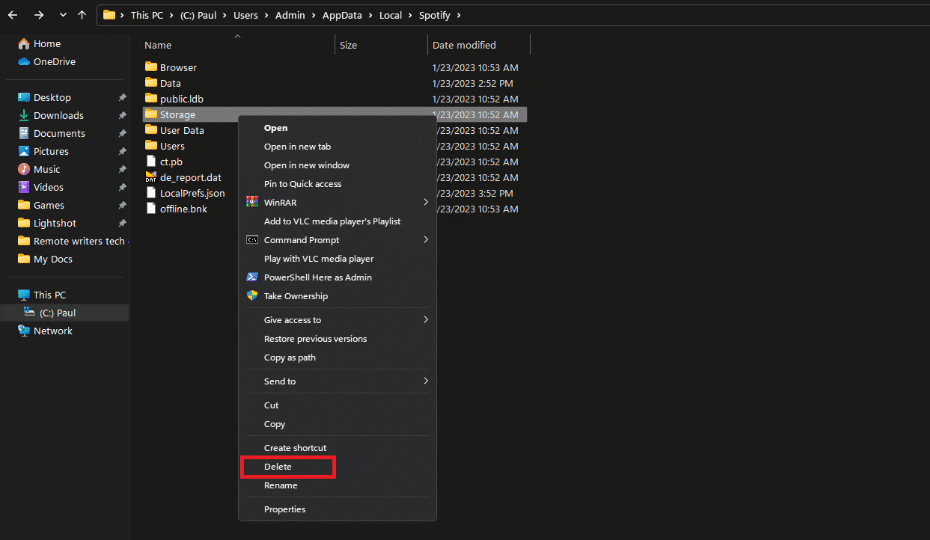The height and width of the screenshot is (540, 930).
Task: Open Downloads quick access folder
Action: pyautogui.click(x=51, y=116)
